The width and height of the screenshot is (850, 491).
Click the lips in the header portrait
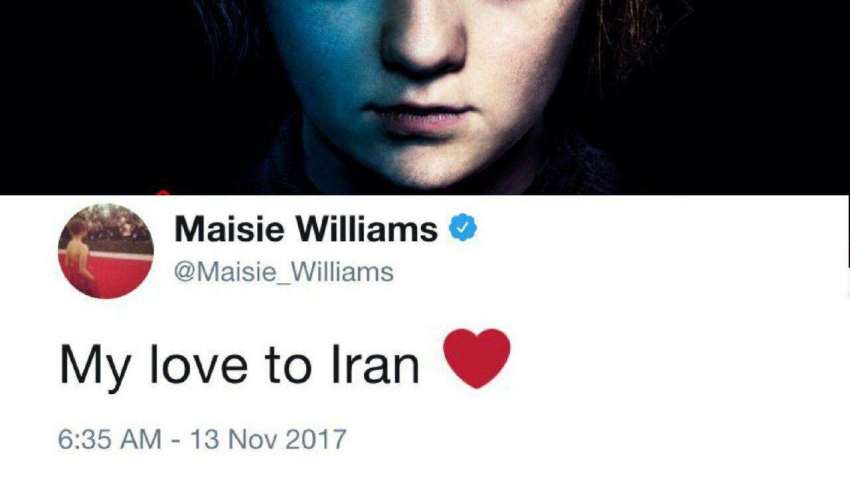418,117
